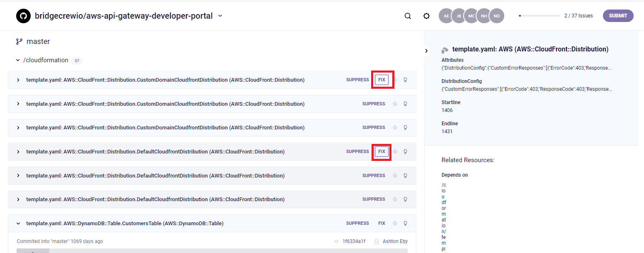Viewport: 644px width, 253px height.
Task: Open the search magnifier icon
Action: point(408,16)
